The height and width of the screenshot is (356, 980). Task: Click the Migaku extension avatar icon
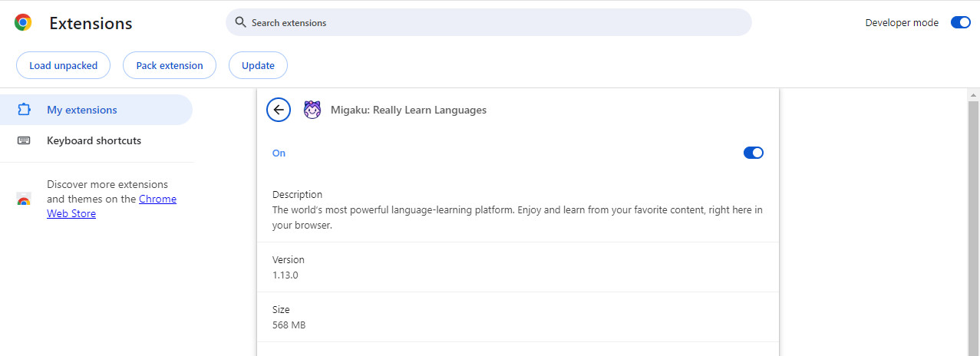point(312,110)
